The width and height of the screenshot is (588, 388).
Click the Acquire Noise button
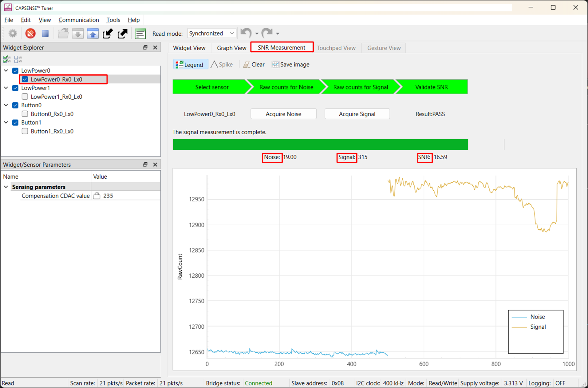[283, 114]
